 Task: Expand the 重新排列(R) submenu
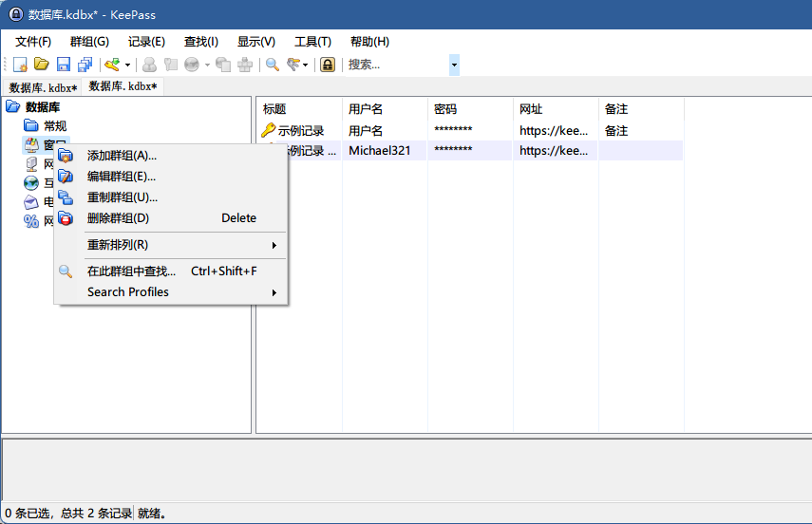pyautogui.click(x=274, y=246)
